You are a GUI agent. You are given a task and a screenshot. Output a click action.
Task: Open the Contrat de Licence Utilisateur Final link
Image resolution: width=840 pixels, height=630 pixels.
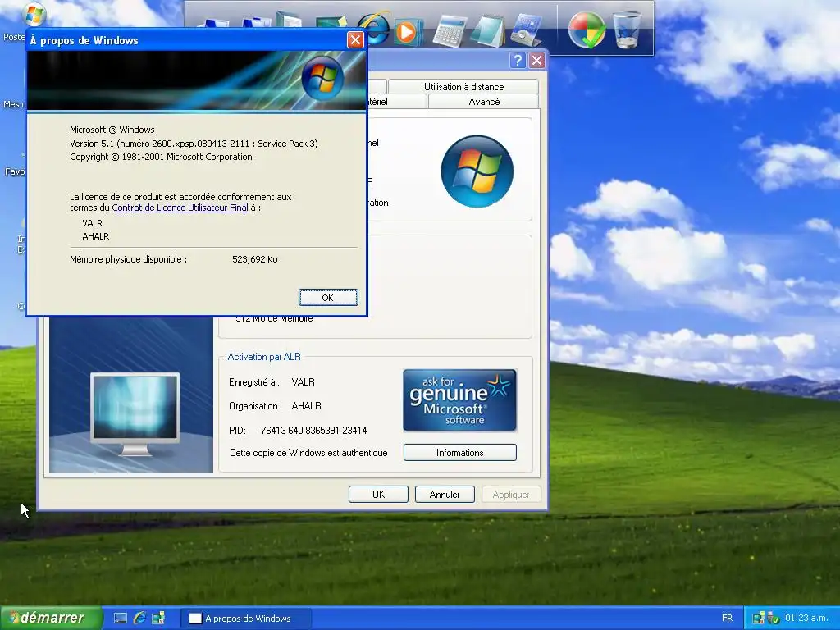point(180,208)
